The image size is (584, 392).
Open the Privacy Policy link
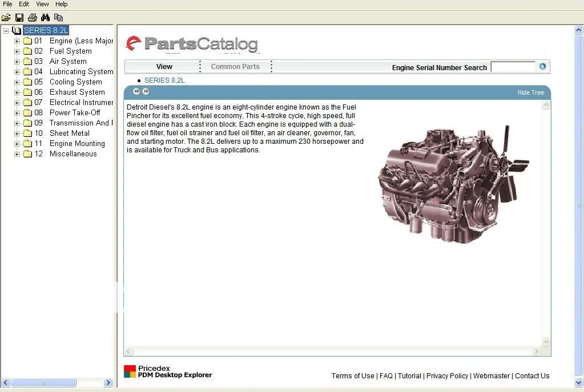pos(447,376)
